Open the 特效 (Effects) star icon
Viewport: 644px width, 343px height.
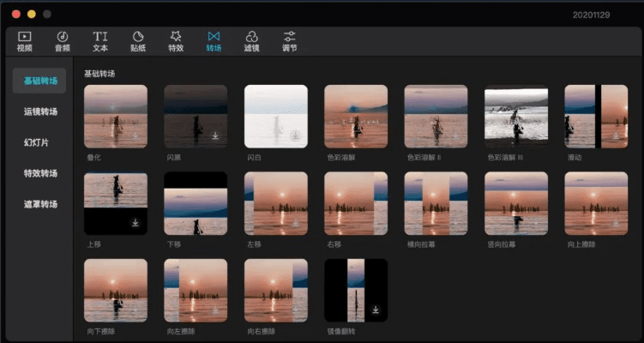[176, 37]
